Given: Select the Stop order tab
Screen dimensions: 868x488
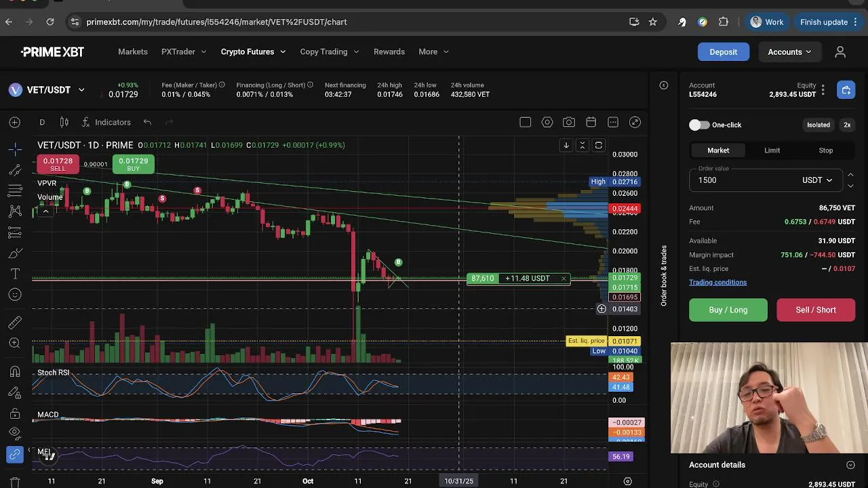Looking at the screenshot, I should (825, 150).
